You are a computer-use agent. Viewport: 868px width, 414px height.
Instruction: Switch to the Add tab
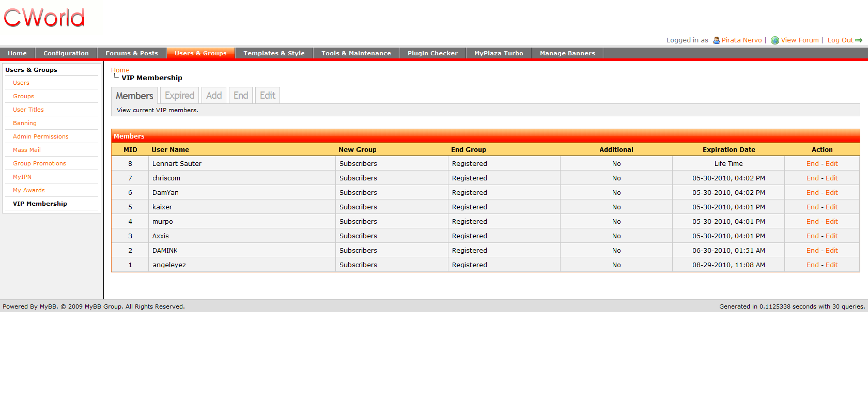(213, 96)
